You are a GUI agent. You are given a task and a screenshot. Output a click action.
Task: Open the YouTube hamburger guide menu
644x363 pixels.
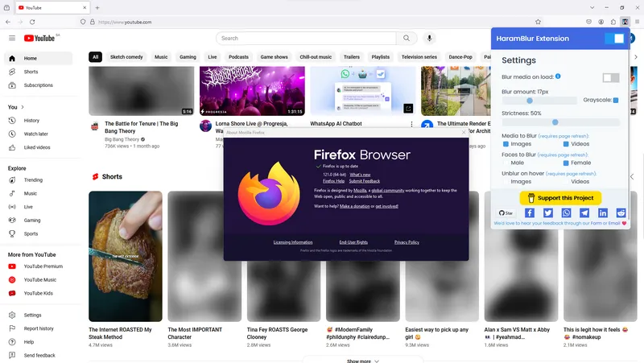click(11, 38)
